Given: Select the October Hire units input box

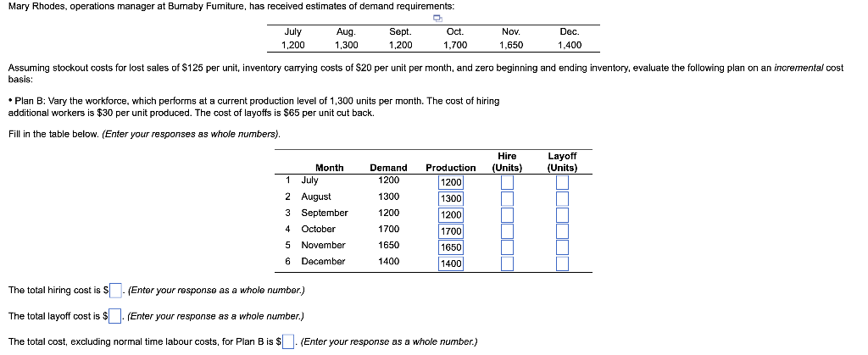Looking at the screenshot, I should click(508, 230).
